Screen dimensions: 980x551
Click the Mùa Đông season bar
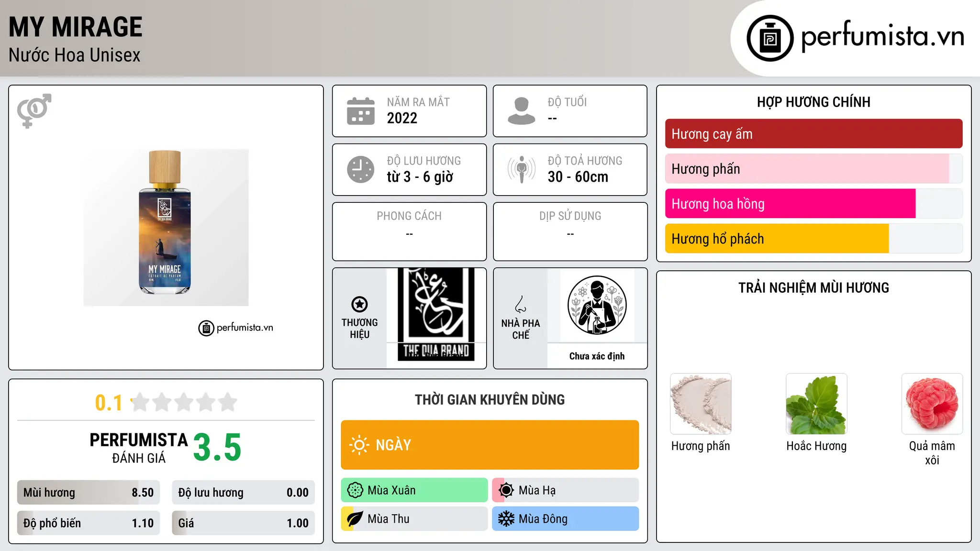[x=565, y=519]
